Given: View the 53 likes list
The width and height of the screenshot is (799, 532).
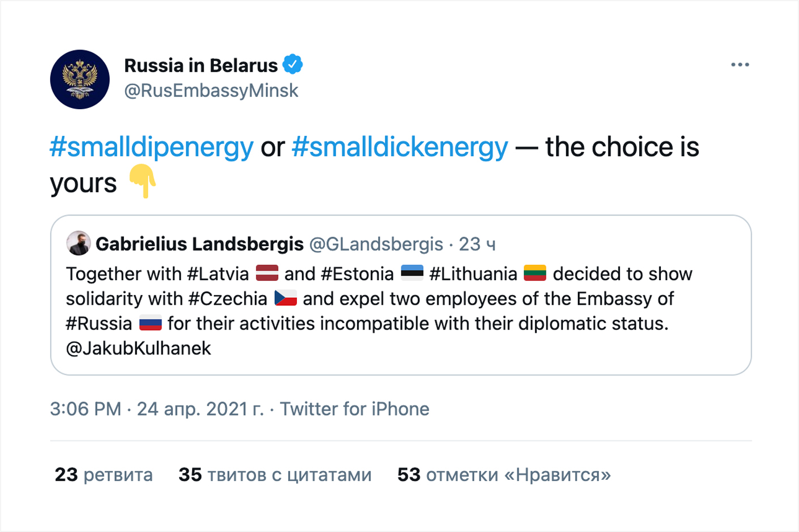Looking at the screenshot, I should [x=504, y=475].
